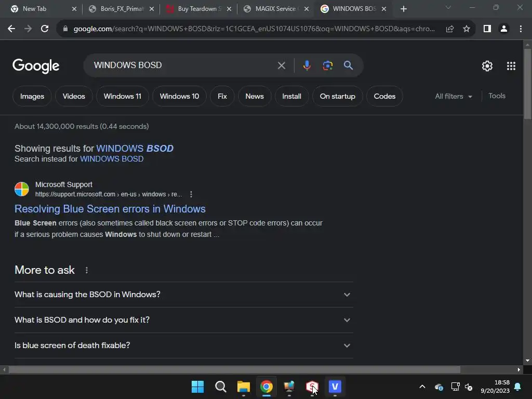Expand What is causing the BSOD question

[184, 295]
